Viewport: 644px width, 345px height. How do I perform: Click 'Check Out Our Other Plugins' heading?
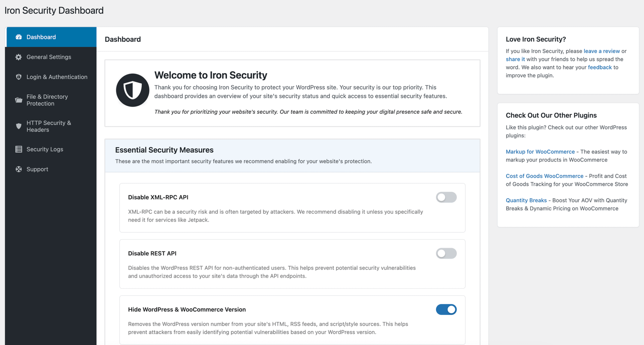pos(551,115)
